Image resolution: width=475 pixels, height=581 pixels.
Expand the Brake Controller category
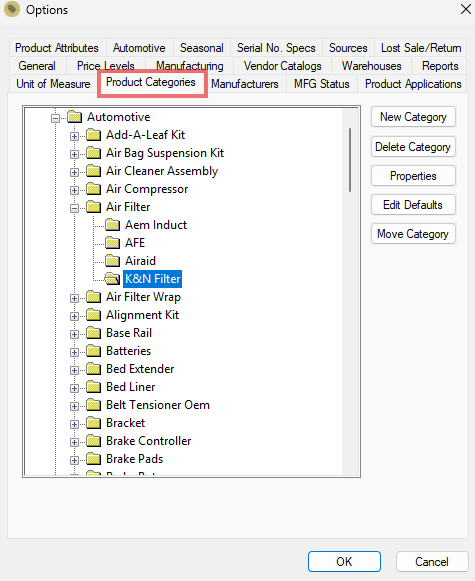click(x=74, y=442)
